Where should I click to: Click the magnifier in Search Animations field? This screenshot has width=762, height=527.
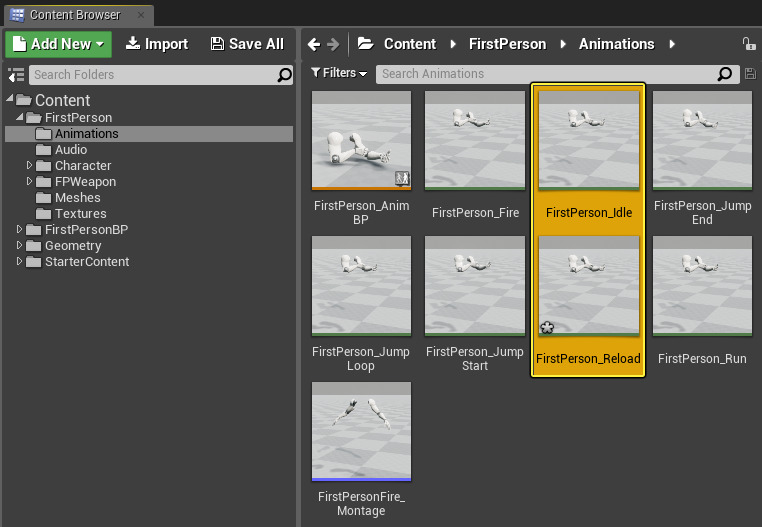pyautogui.click(x=725, y=74)
